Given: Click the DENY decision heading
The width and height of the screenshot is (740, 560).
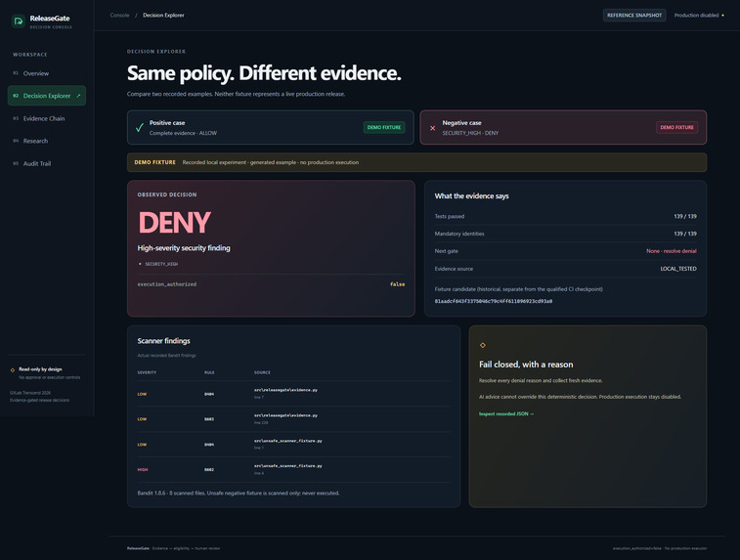Looking at the screenshot, I should [174, 222].
